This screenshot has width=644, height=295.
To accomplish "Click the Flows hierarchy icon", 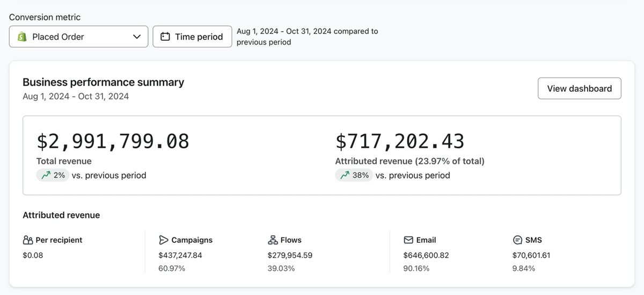I will pos(273,240).
